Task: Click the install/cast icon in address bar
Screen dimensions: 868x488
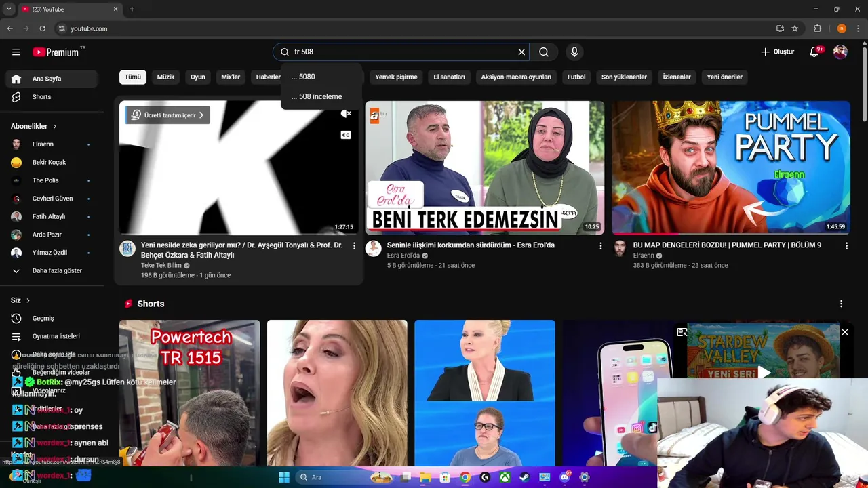Action: point(780,28)
